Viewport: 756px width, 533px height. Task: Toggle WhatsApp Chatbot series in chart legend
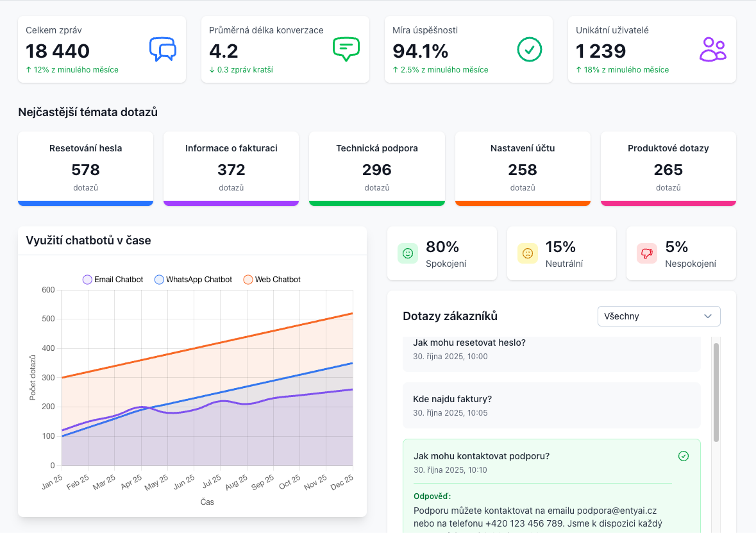(x=193, y=280)
